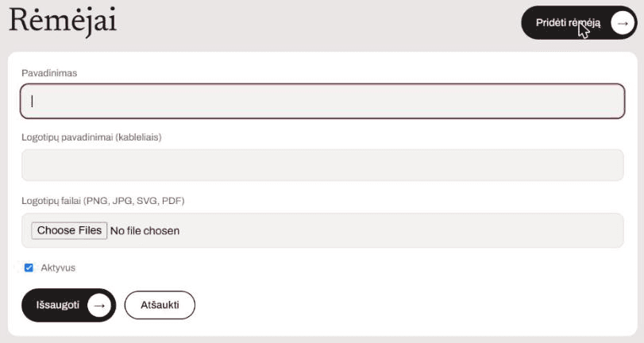Click the Logotipų pavadinimai input field
Image resolution: width=644 pixels, height=343 pixels.
point(322,165)
